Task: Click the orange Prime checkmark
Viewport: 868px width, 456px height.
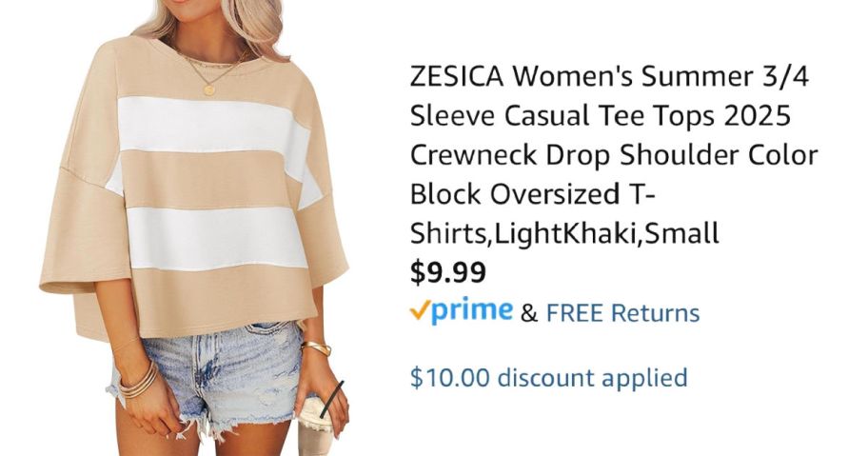Action: pyautogui.click(x=419, y=311)
